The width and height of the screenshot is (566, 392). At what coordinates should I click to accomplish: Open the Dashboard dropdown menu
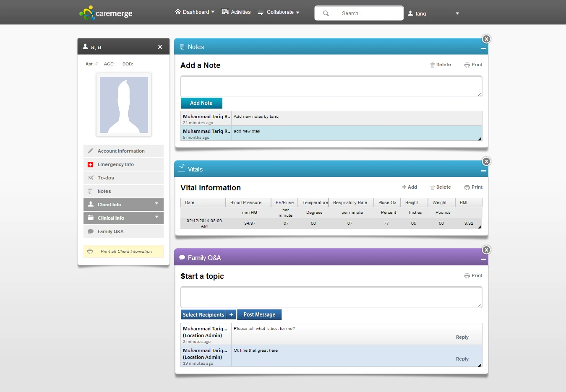[195, 12]
